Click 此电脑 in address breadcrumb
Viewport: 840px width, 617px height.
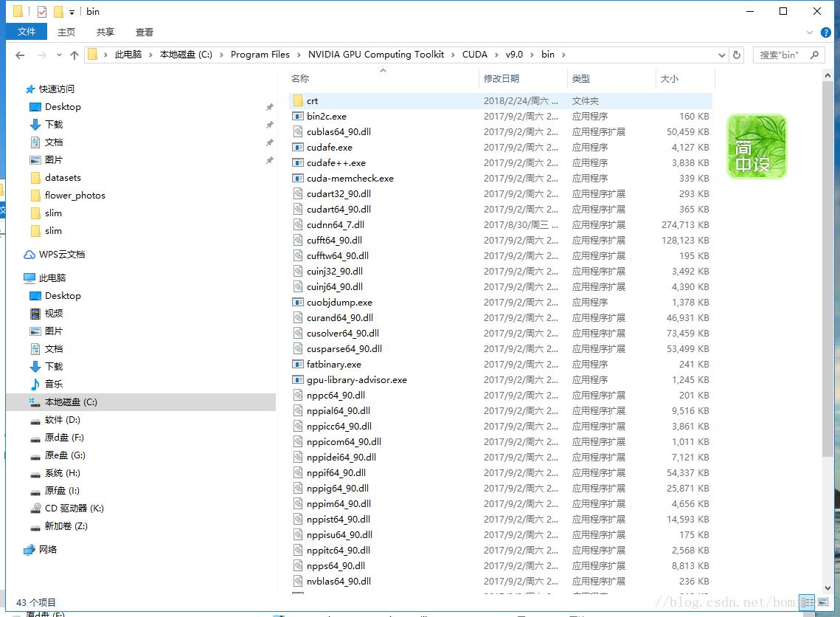coord(128,54)
